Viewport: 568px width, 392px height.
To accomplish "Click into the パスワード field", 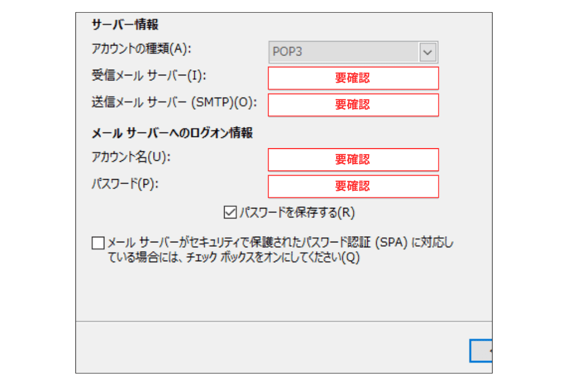I will [353, 186].
